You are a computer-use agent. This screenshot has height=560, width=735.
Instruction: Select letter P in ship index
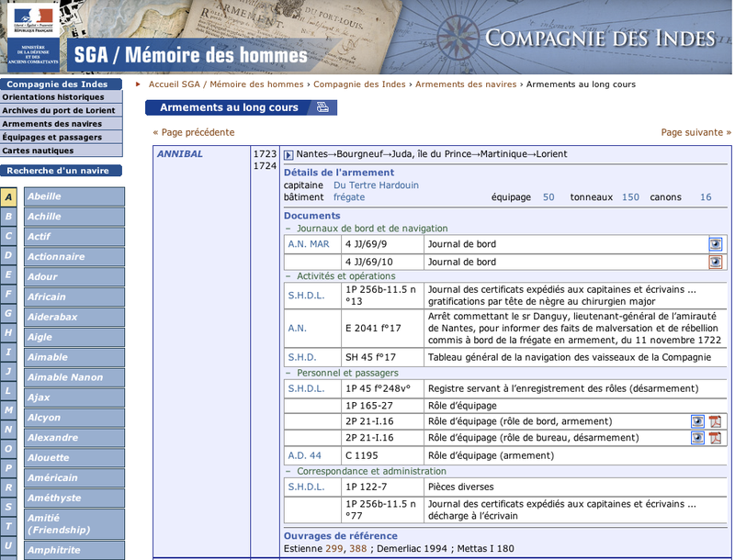pyautogui.click(x=8, y=468)
